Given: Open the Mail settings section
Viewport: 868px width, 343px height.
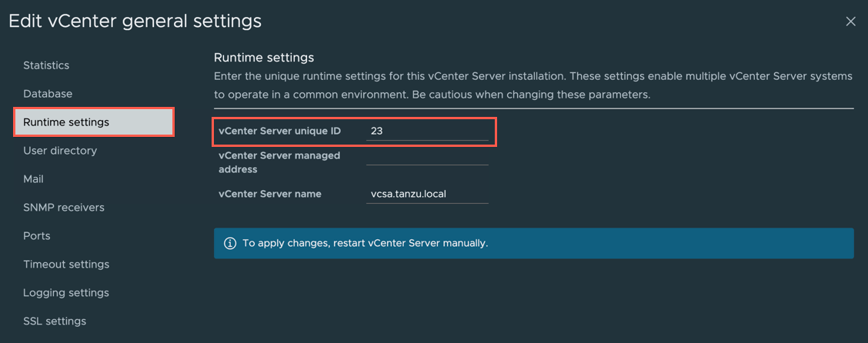Looking at the screenshot, I should coord(33,179).
